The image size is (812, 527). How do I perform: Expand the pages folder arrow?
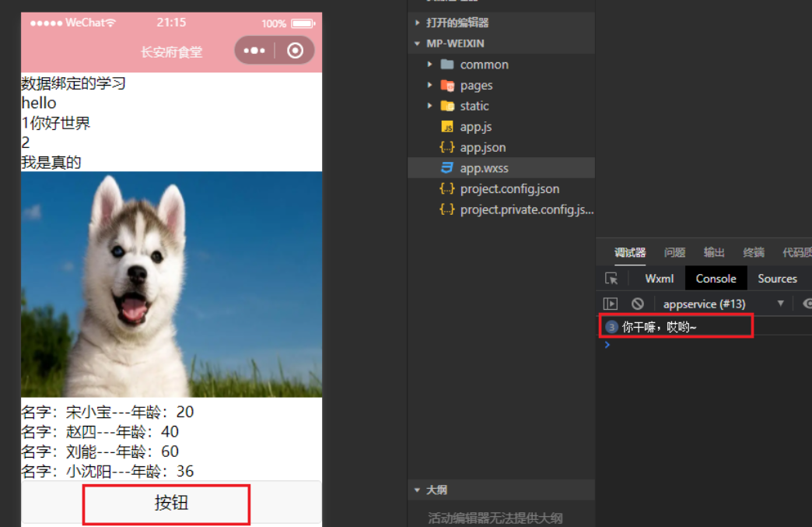(429, 85)
